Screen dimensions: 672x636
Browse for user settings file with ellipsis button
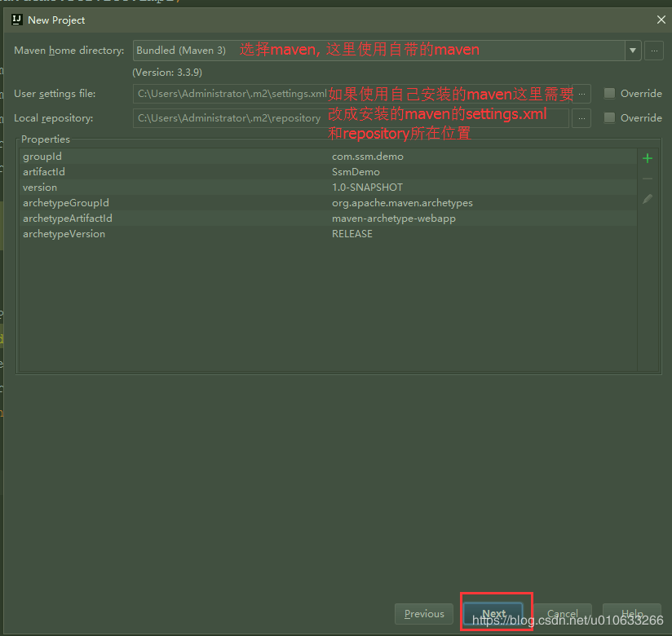coord(581,94)
